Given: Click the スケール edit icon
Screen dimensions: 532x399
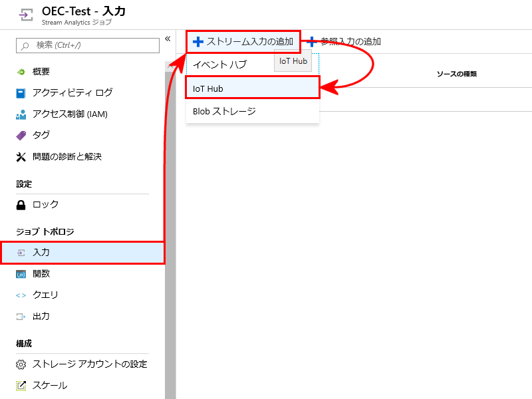Looking at the screenshot, I should point(21,386).
